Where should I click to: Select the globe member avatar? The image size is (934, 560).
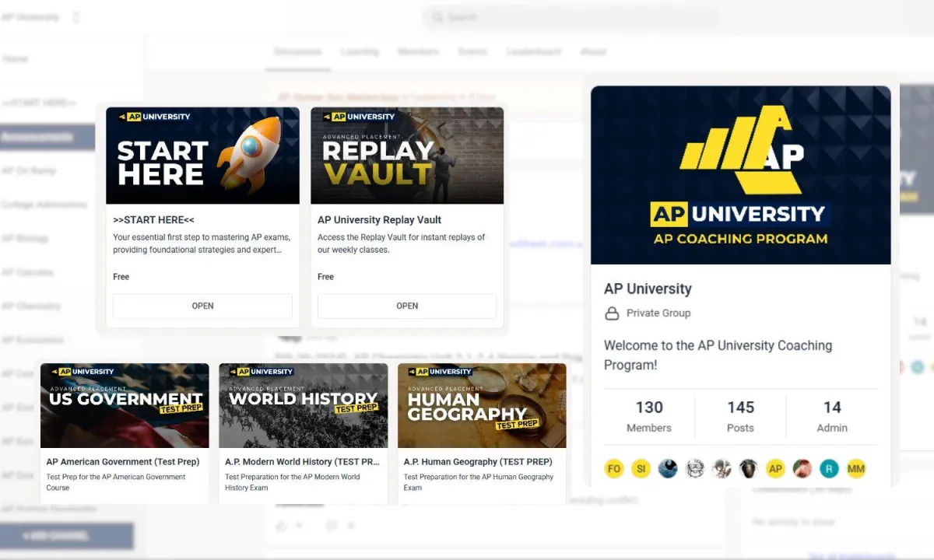coord(668,469)
